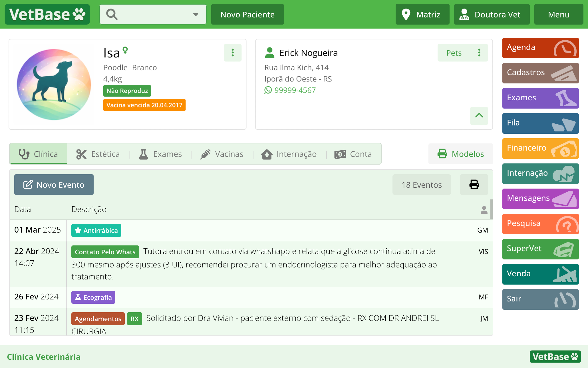Click the Novo Paciente button
The height and width of the screenshot is (368, 588).
pos(247,14)
